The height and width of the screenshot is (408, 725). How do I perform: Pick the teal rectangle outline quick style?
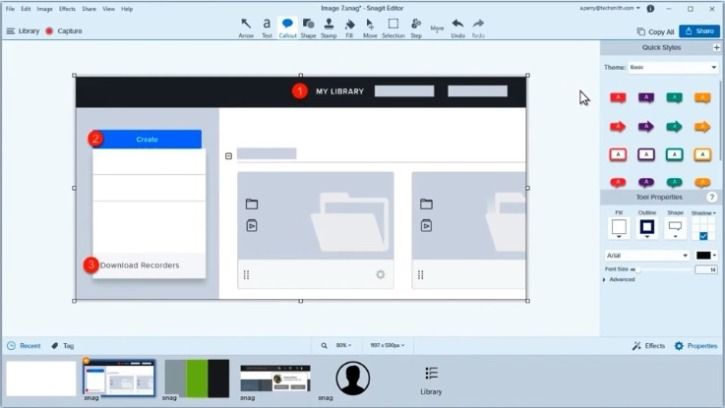pos(675,155)
